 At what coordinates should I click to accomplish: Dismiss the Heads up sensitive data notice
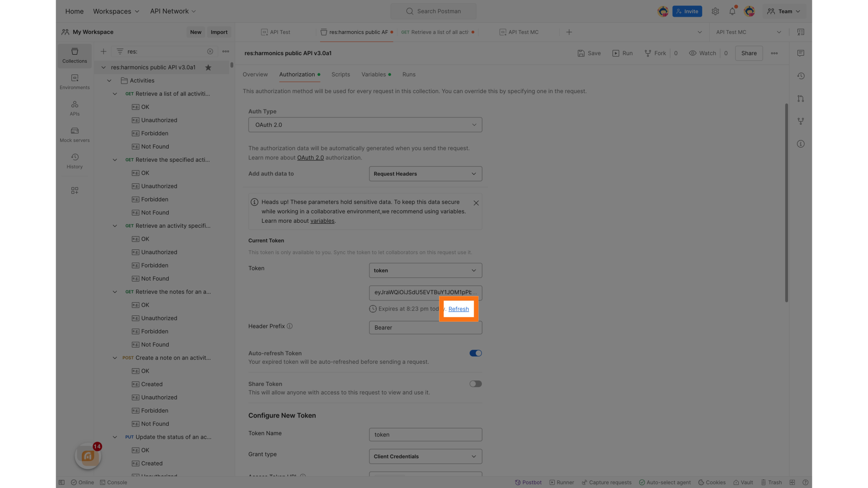(476, 203)
